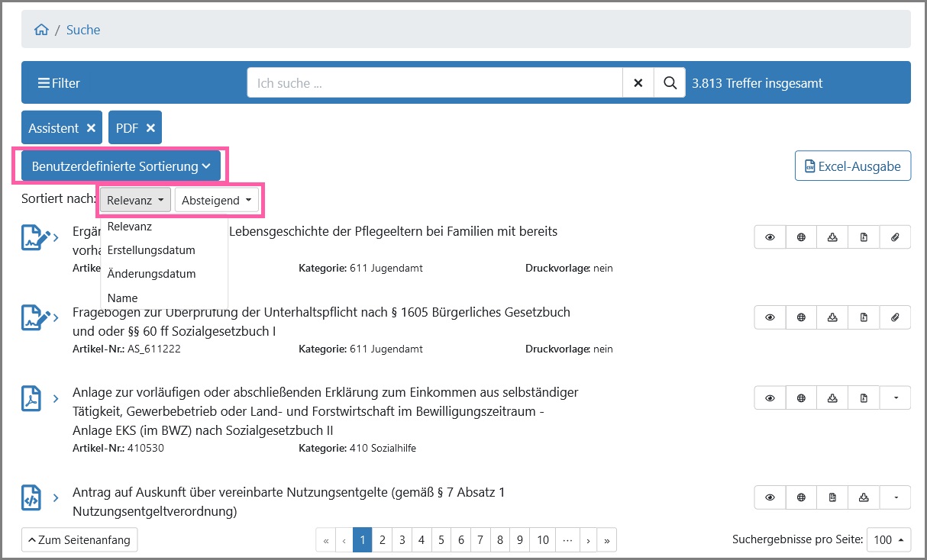Open more actions dropdown for Antrag auf Auskunft
Screen dimensions: 927x560
895,497
